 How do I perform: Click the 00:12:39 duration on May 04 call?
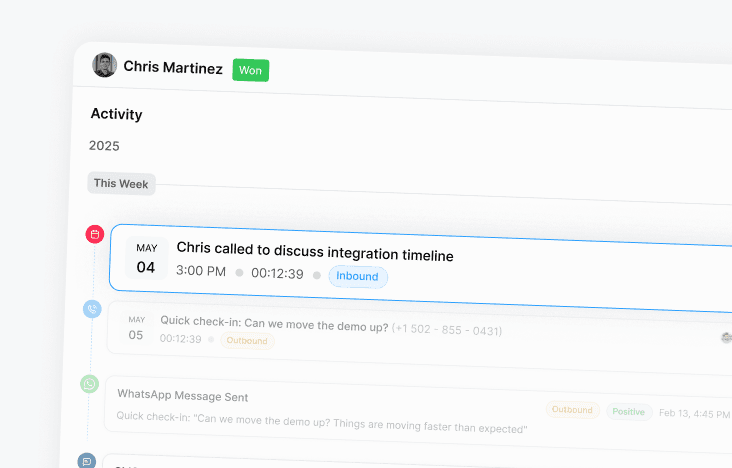coord(277,273)
